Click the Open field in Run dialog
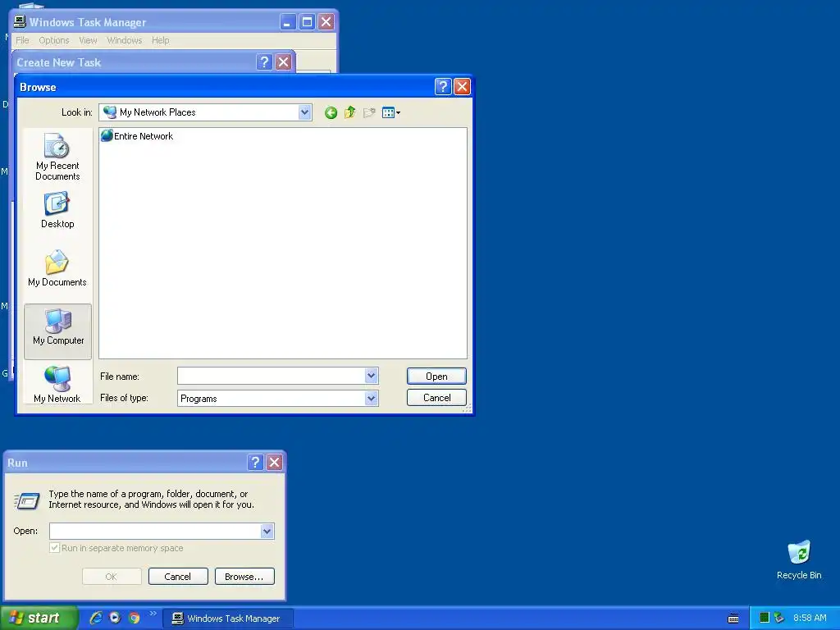This screenshot has height=630, width=840. 155,531
